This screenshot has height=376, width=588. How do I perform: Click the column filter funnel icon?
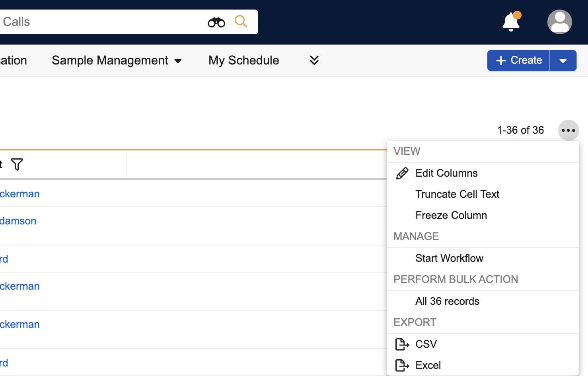click(17, 164)
